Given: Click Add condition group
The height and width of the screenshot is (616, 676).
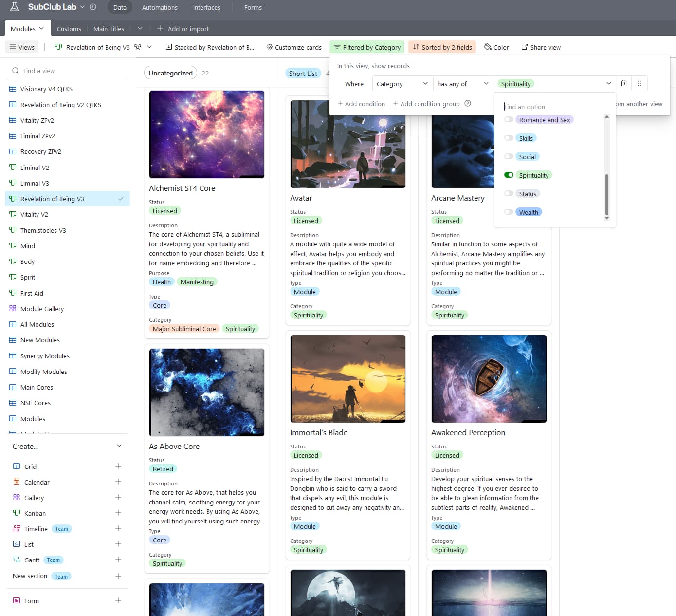Looking at the screenshot, I should tap(426, 104).
